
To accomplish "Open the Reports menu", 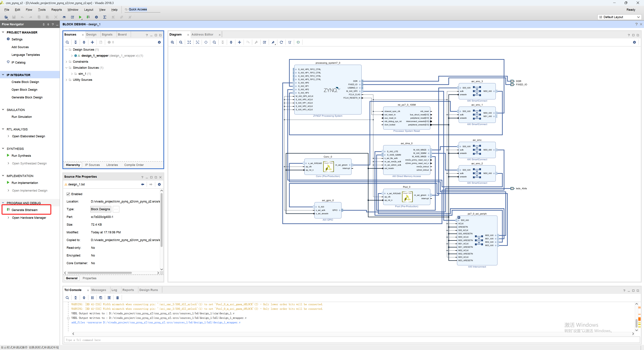I will pos(57,10).
